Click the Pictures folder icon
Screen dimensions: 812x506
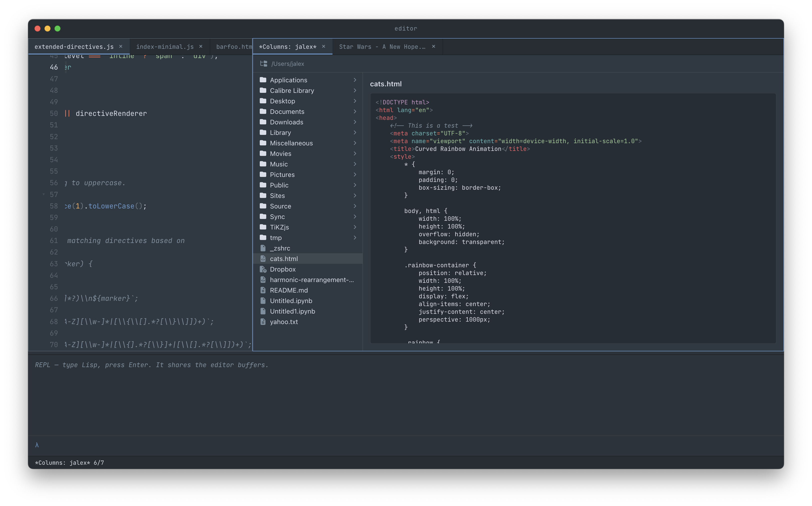click(x=263, y=174)
